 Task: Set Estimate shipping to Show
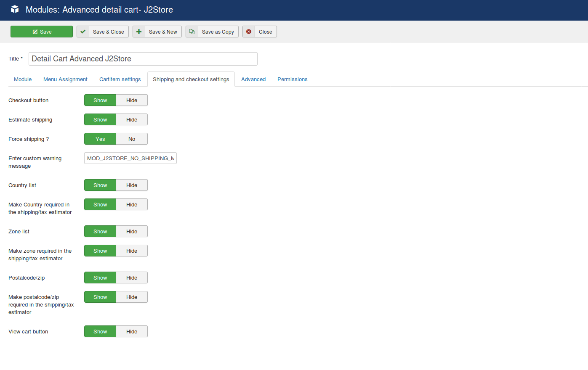point(100,119)
